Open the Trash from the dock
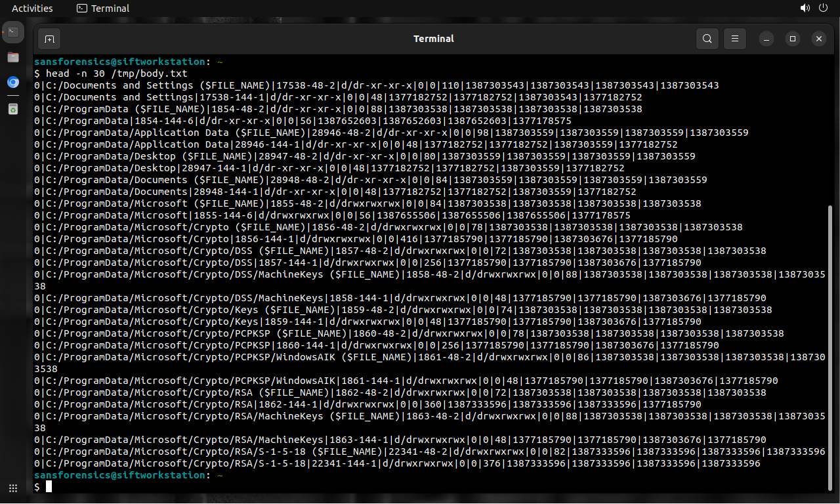 (x=13, y=108)
